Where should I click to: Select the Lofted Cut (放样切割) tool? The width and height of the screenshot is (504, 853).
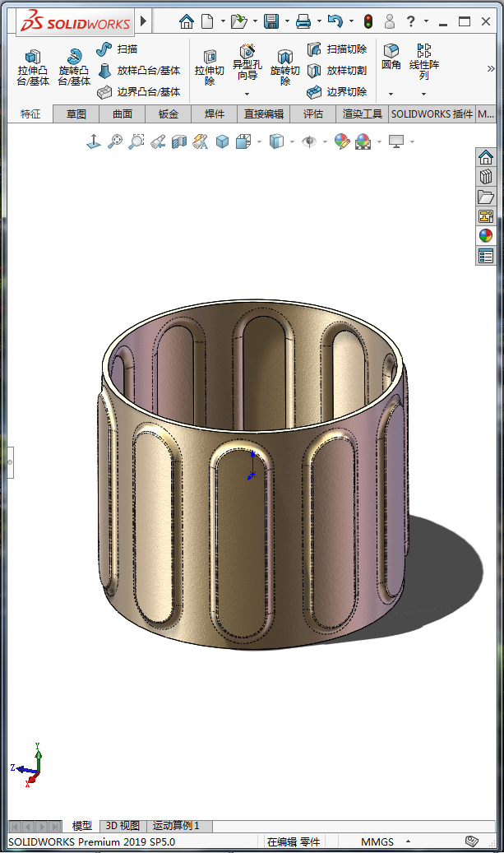click(x=337, y=70)
